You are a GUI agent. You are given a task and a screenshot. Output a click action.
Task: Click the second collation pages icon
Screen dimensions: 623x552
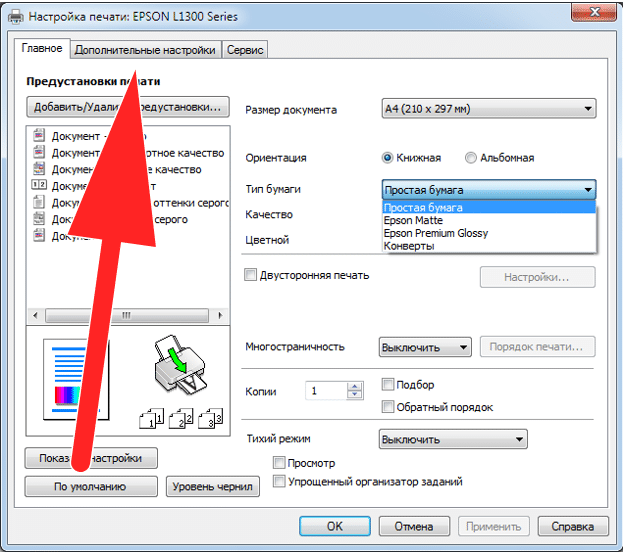181,418
